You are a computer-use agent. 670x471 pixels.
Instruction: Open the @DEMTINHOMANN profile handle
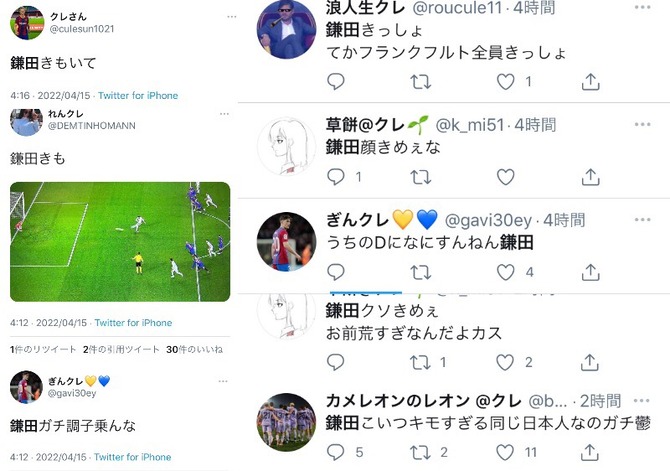coord(91,126)
